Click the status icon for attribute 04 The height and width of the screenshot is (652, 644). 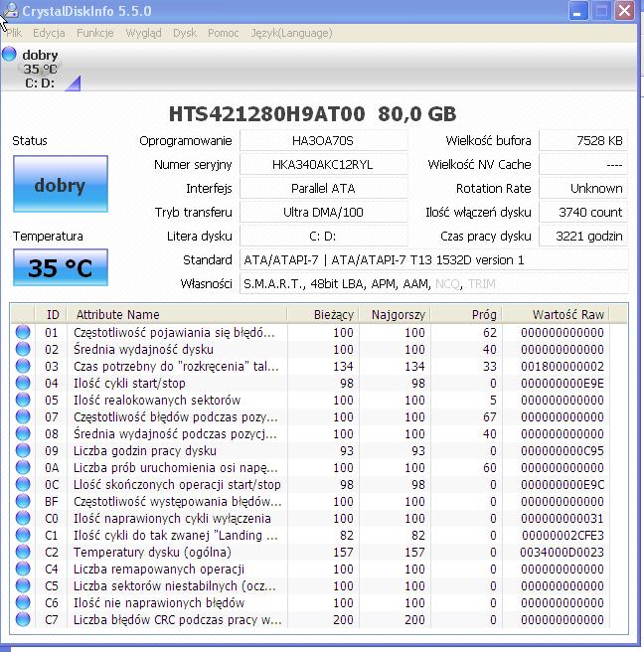pos(23,383)
